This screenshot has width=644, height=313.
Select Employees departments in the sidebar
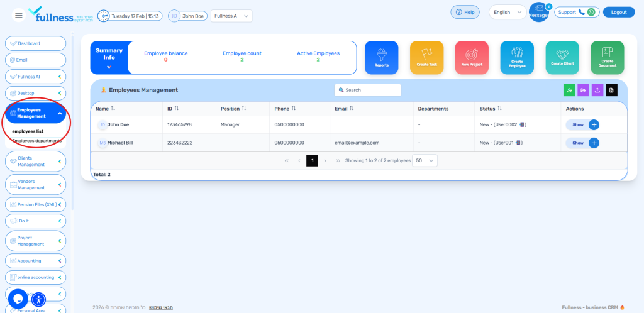point(36,141)
